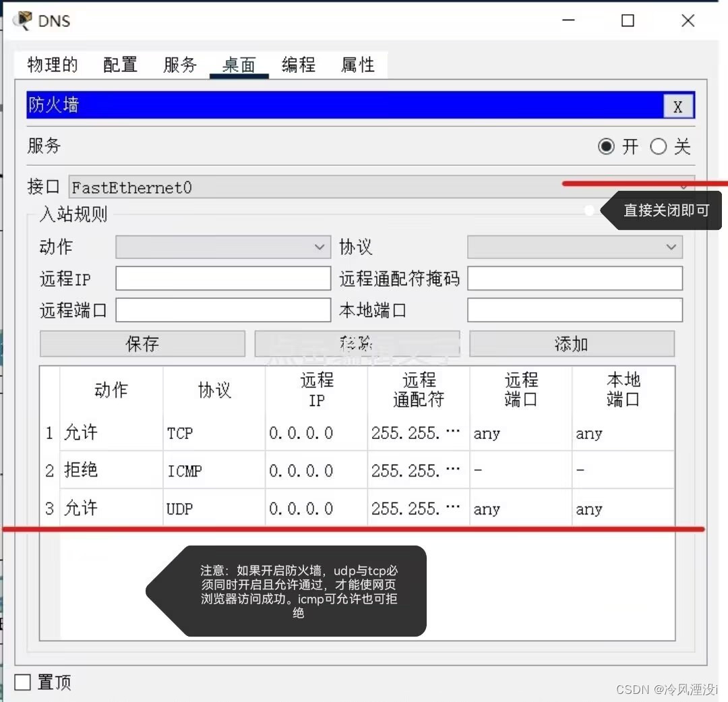This screenshot has width=728, height=702.
Task: Switch to the 服务 tab
Action: pyautogui.click(x=179, y=64)
